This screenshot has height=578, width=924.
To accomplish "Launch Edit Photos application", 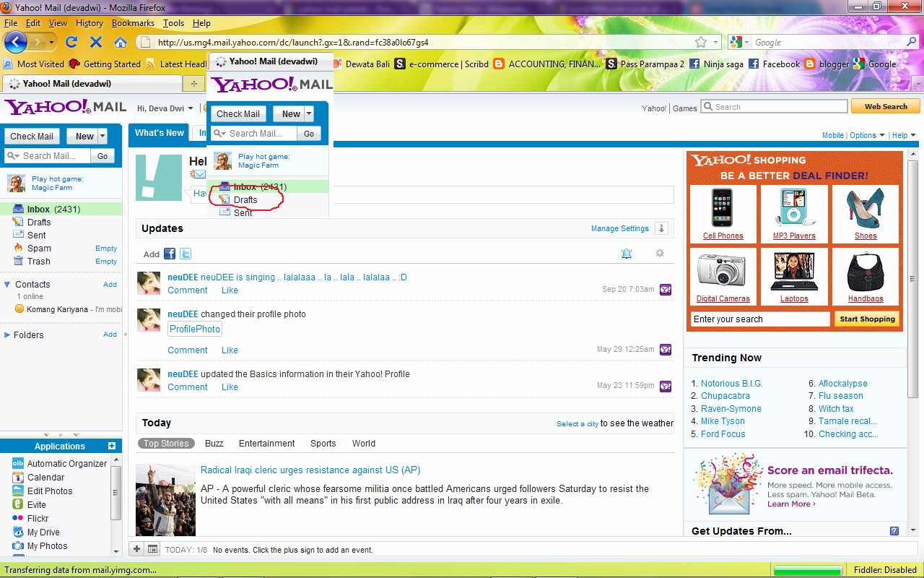I will point(42,491).
